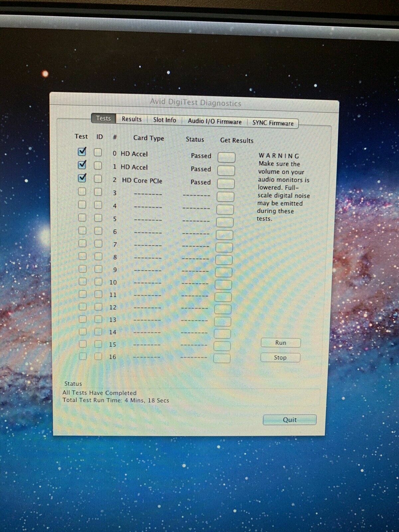Tick the Test checkbox for slot 3
Image resolution: width=399 pixels, height=532 pixels.
(82, 192)
